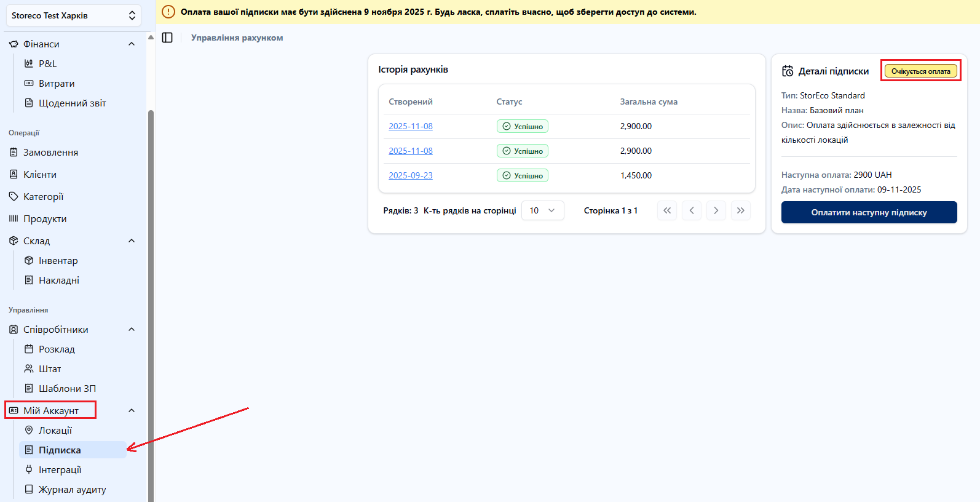Jump to the last page arrow
Screen dimensions: 980x502
[741, 210]
